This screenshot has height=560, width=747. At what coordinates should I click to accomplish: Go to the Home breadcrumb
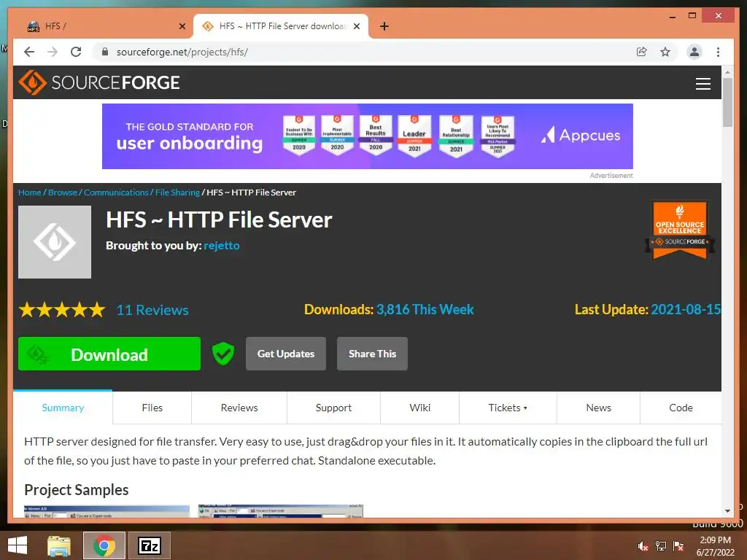click(x=29, y=192)
